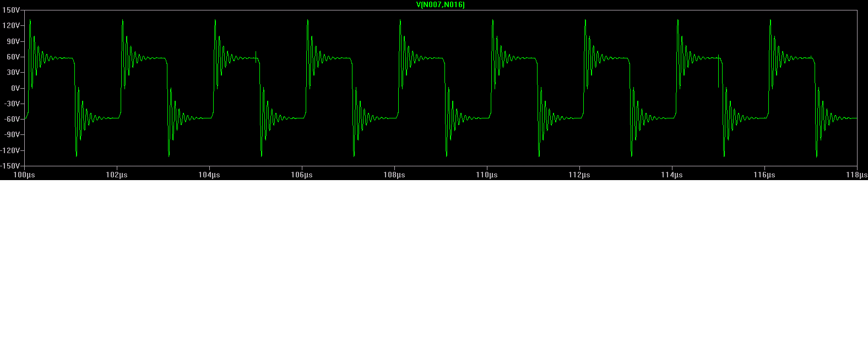Click the 104µs time axis label
The width and height of the screenshot is (868, 347).
(x=209, y=175)
